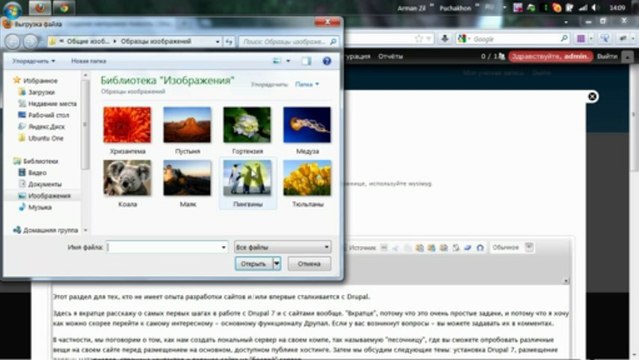Open Ubuntu One in sidebar
This screenshot has width=639, height=360.
point(41,138)
